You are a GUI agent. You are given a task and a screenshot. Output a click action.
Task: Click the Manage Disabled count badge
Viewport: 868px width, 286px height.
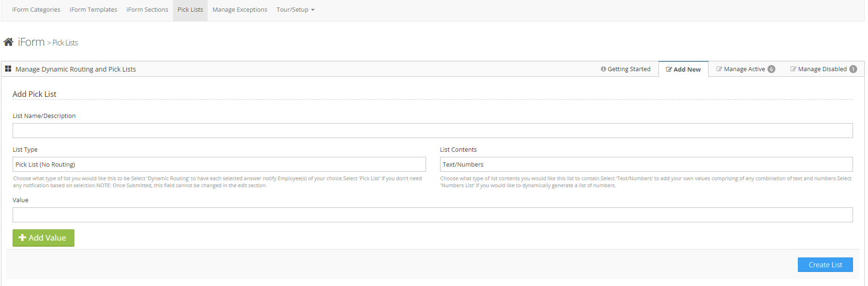pos(853,69)
